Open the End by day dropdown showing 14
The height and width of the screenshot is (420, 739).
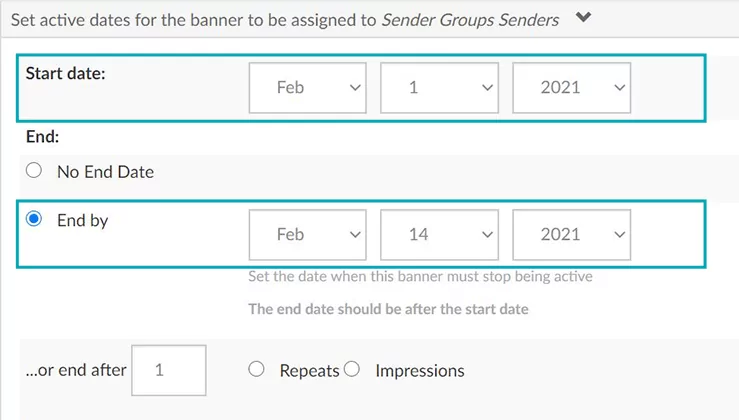pyautogui.click(x=439, y=234)
